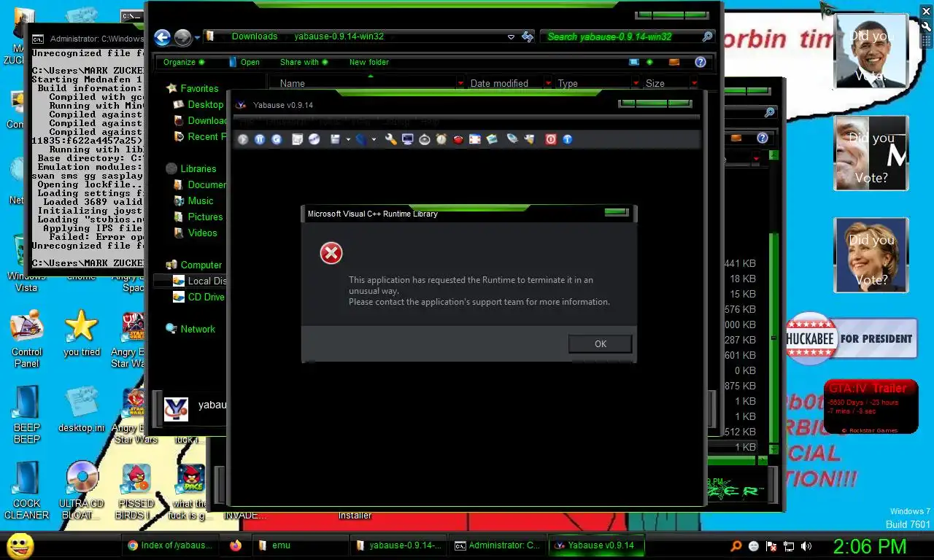The width and height of the screenshot is (934, 560).
Task: Expand the address bar history dropdown
Action: tap(511, 37)
